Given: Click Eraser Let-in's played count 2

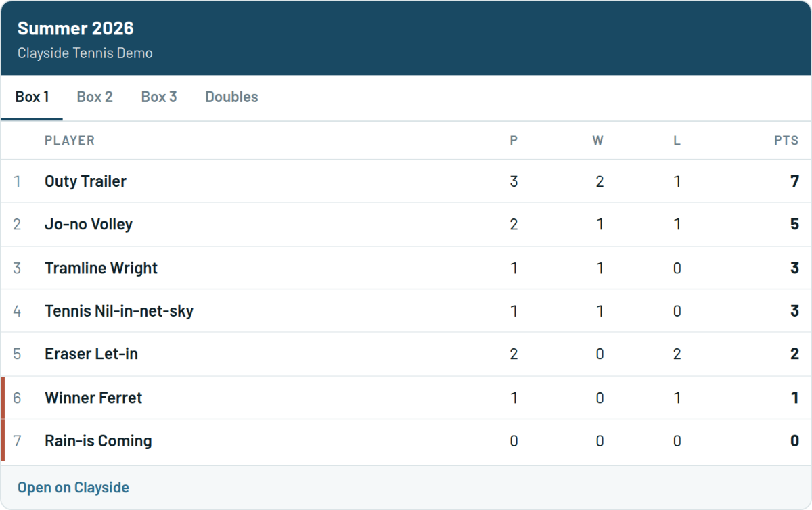Looking at the screenshot, I should pos(514,354).
